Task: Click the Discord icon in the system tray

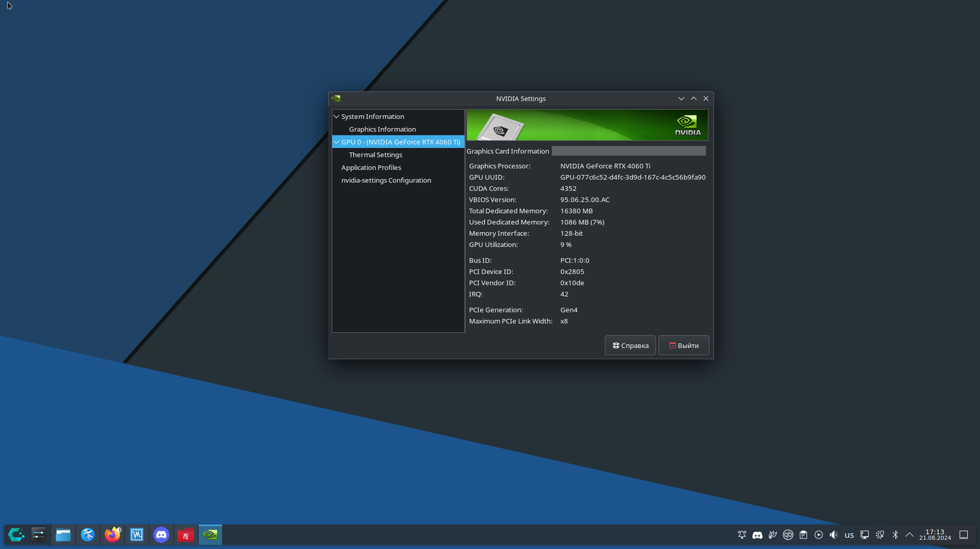Action: (757, 535)
